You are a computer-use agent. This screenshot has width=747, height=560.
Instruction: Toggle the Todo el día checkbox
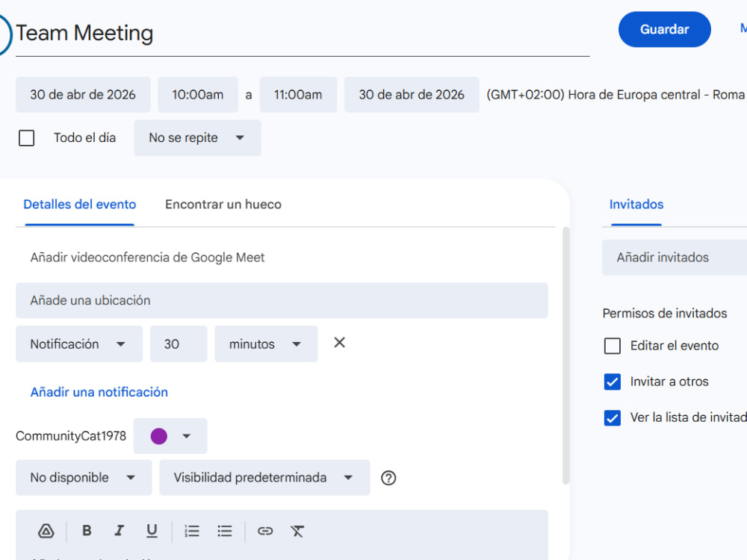pyautogui.click(x=27, y=138)
